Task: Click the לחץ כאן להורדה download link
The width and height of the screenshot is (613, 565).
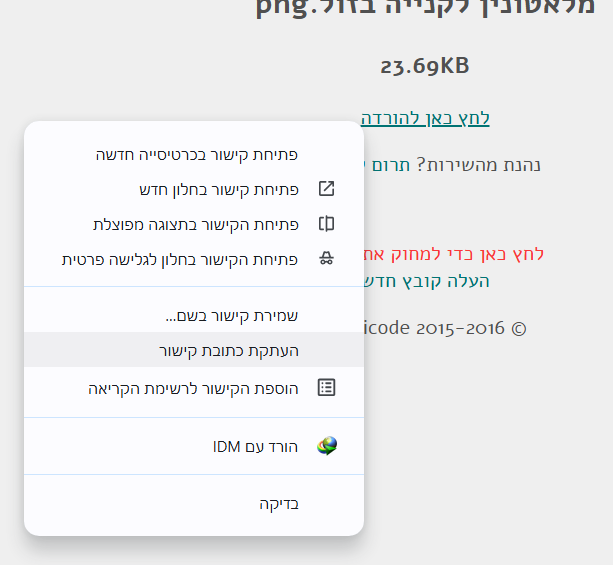Action: pos(425,118)
